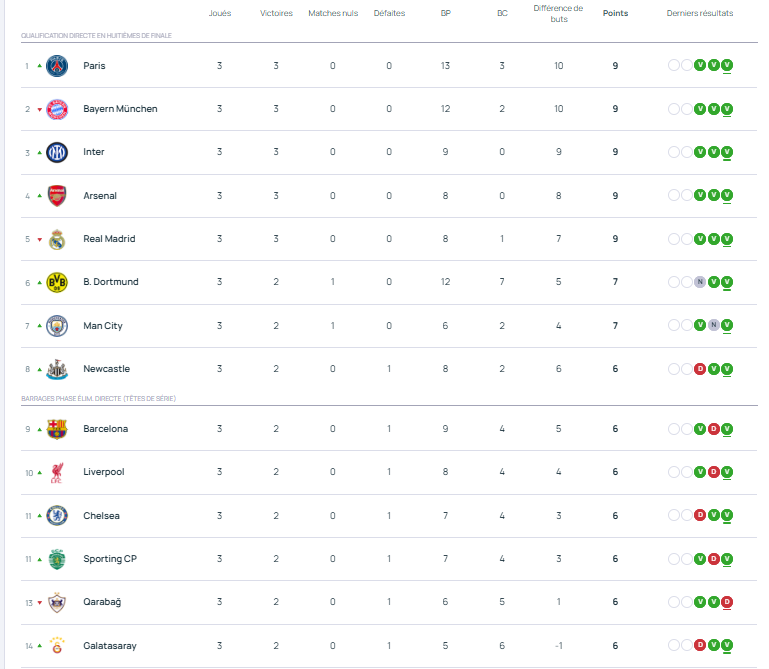This screenshot has width=769, height=669.
Task: Click Man City's grey draw result badge
Action: [713, 326]
